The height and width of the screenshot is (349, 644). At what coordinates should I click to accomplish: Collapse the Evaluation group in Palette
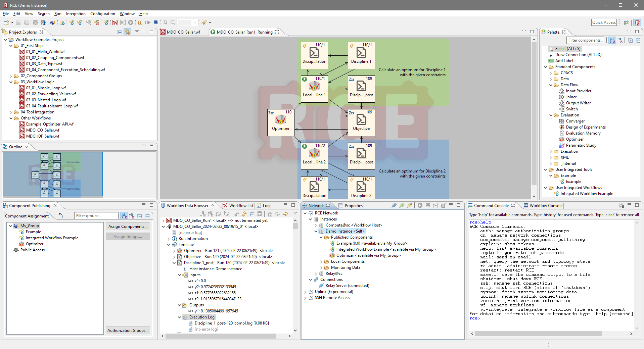coord(551,115)
